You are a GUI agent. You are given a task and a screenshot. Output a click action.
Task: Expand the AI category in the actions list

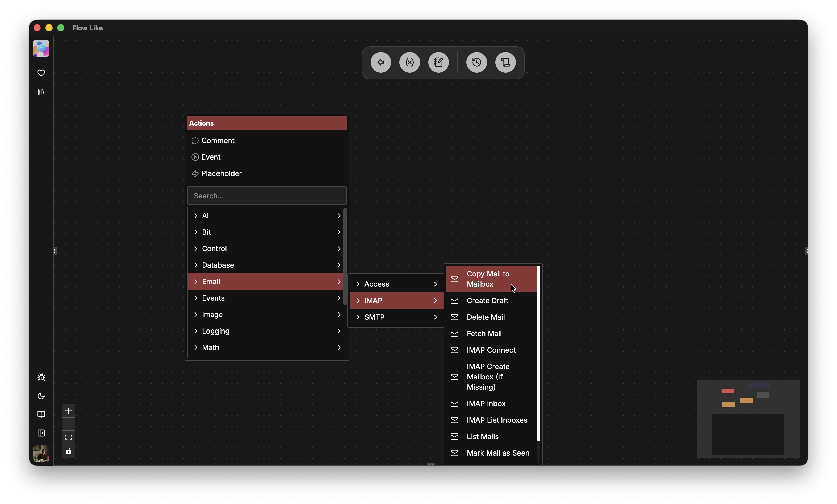(266, 215)
